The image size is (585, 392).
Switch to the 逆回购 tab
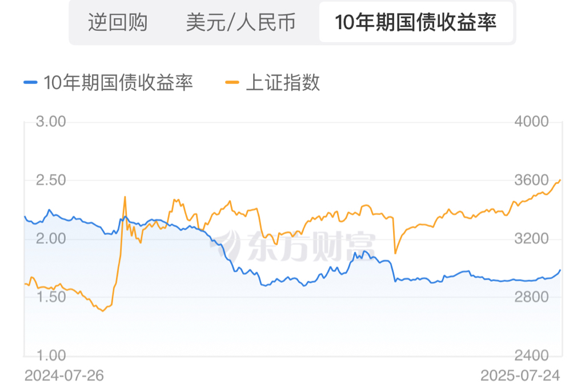(x=118, y=22)
